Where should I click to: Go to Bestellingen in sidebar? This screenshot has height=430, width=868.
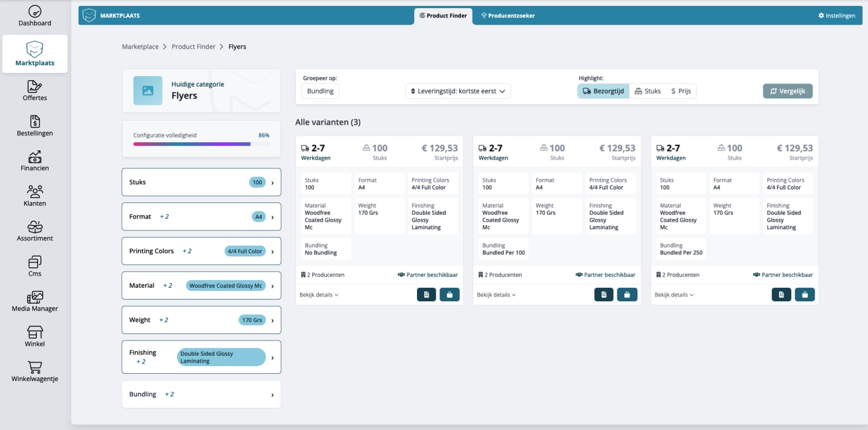(x=35, y=126)
